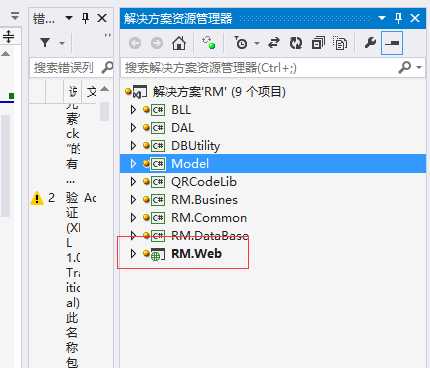Click Sync with Active Document arrows icon
This screenshot has height=368, width=430.
click(274, 43)
